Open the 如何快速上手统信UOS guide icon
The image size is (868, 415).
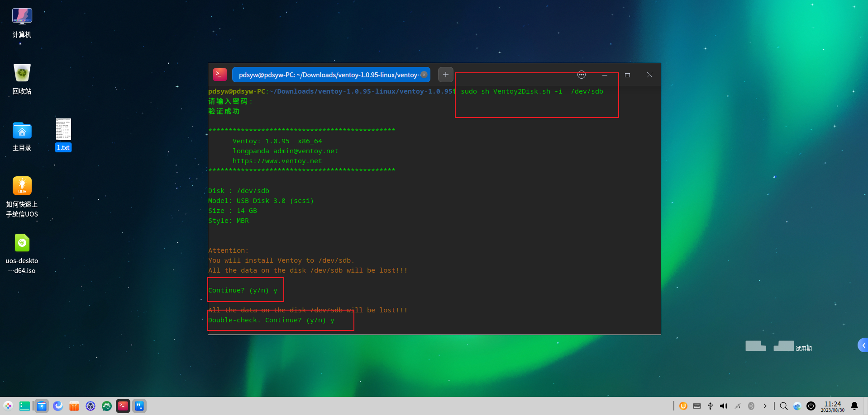[22, 197]
